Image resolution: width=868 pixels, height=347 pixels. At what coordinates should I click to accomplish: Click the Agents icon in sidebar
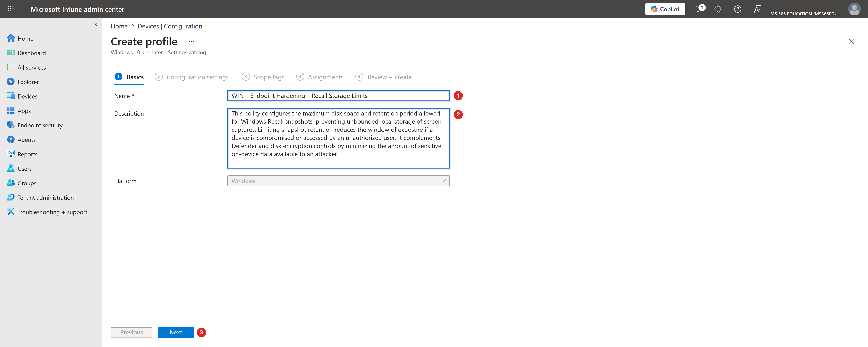[x=11, y=139]
